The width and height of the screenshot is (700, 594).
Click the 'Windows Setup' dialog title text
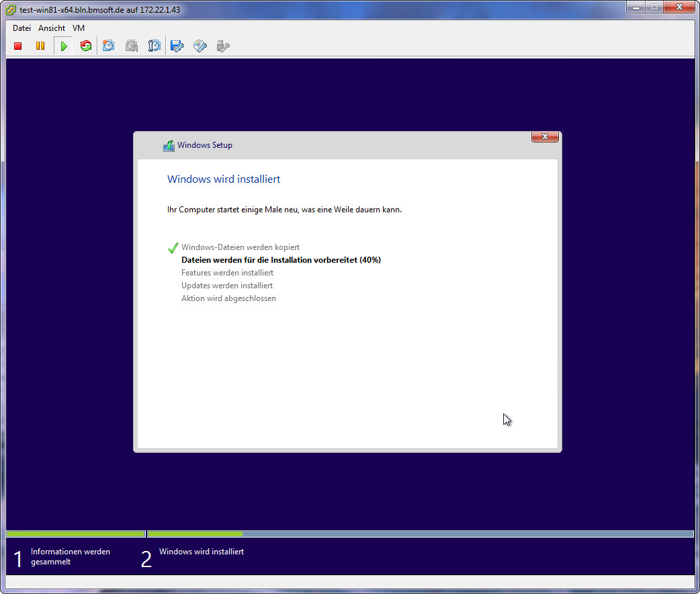coord(205,145)
